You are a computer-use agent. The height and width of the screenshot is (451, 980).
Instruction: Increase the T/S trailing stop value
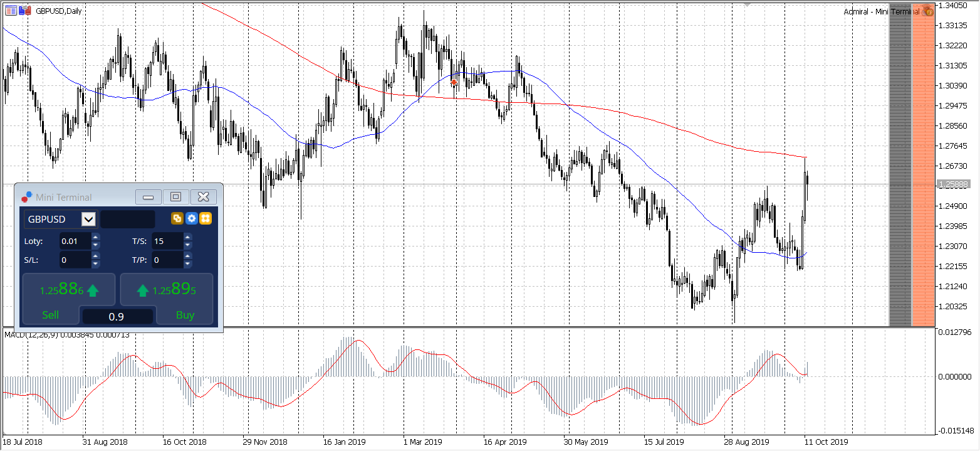click(188, 237)
